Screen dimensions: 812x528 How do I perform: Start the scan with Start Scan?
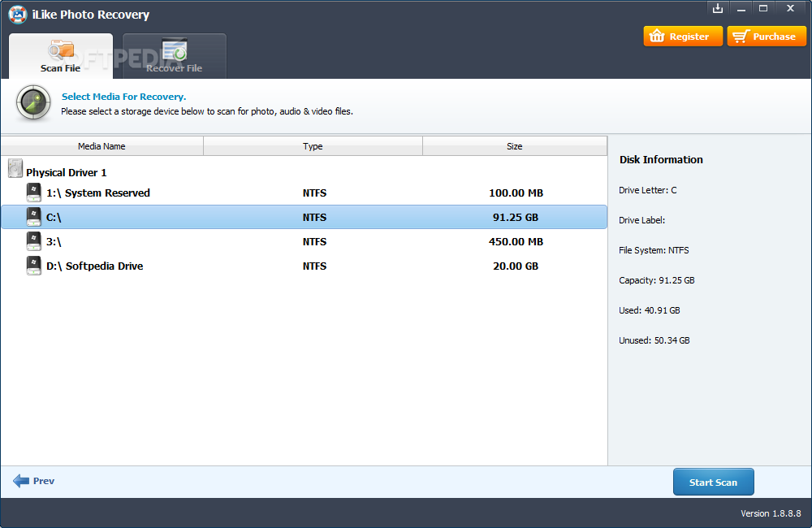click(713, 482)
